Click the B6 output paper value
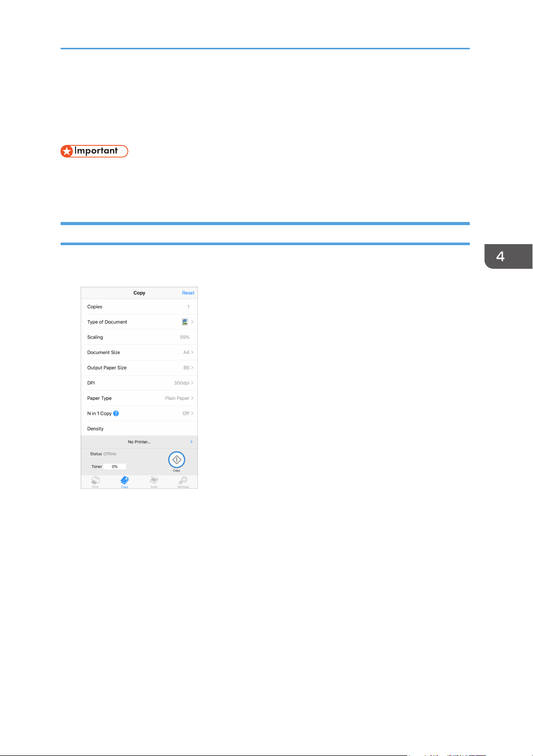Image resolution: width=533 pixels, height=756 pixels. 186,367
